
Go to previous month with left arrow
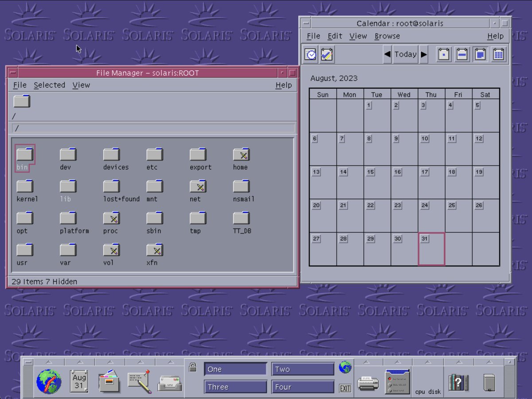click(x=387, y=55)
